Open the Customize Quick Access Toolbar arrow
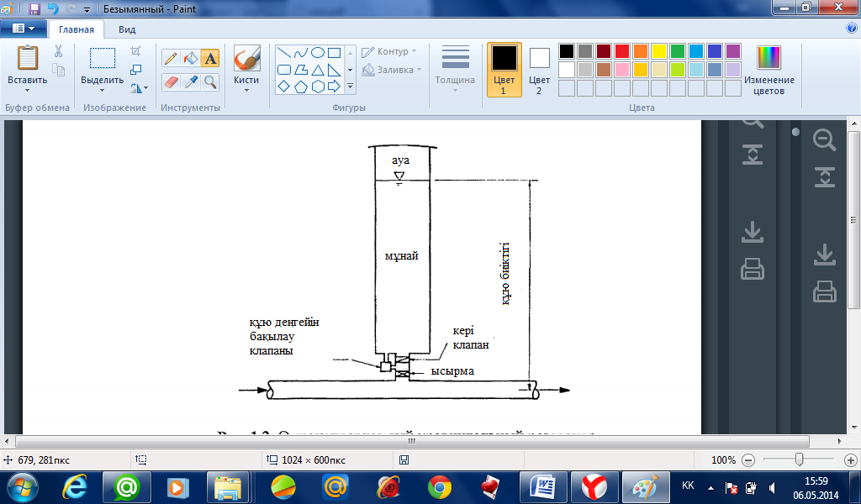This screenshot has width=861, height=504. coord(87,9)
